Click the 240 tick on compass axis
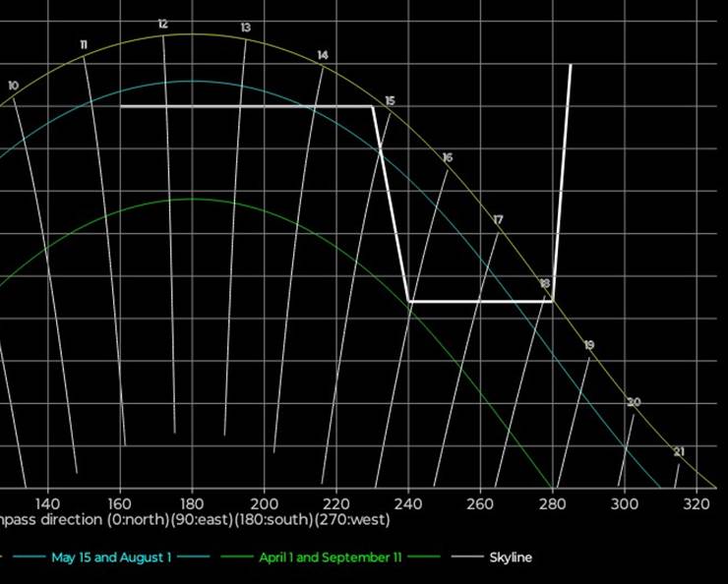 [408, 503]
